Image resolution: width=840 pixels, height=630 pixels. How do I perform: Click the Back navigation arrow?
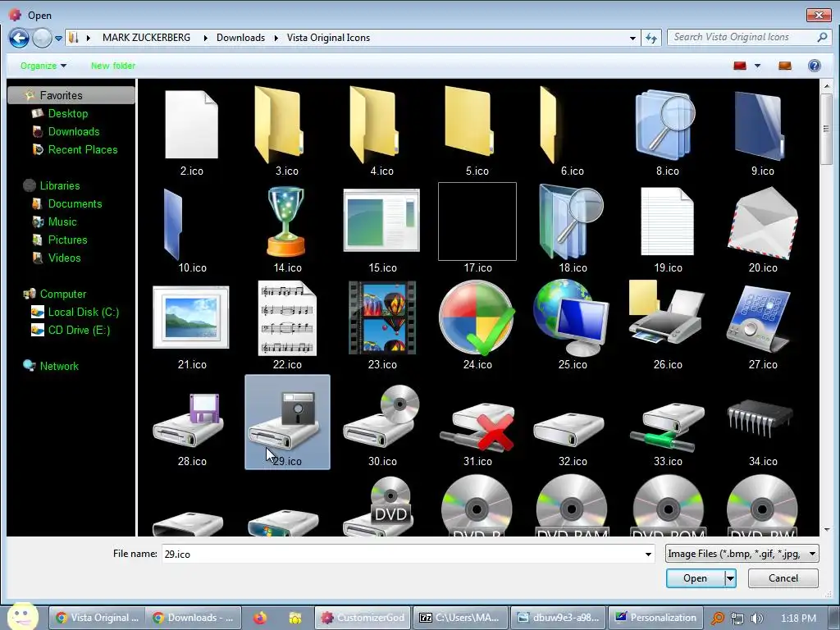[20, 38]
